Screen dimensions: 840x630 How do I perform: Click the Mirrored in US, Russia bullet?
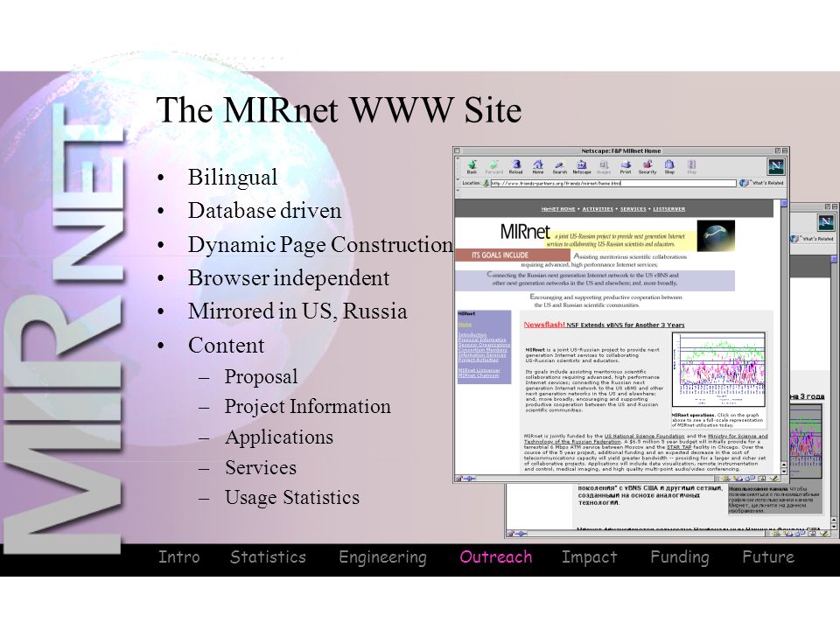tap(297, 311)
